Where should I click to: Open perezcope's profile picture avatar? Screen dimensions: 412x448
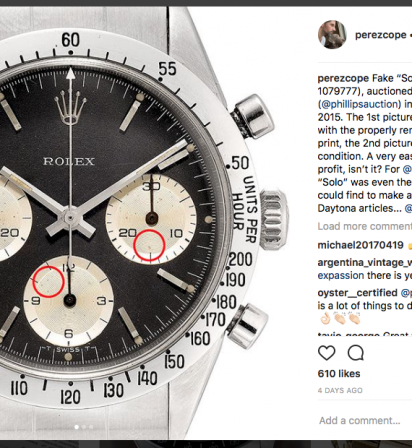332,35
